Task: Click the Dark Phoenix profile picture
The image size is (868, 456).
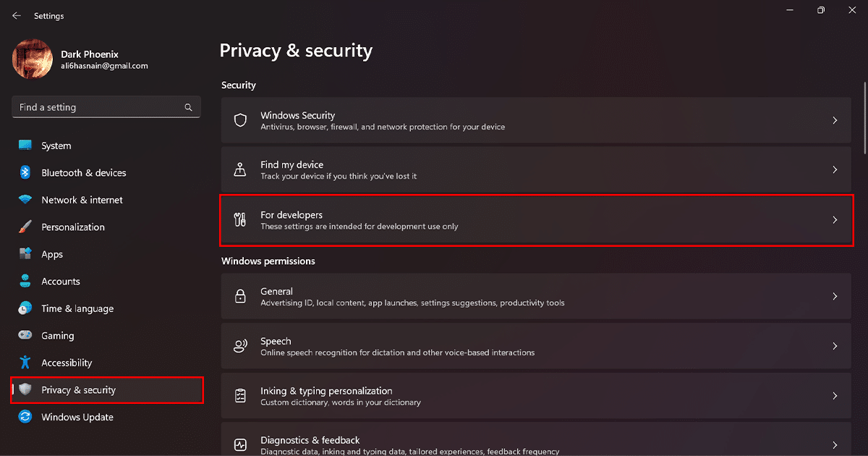Action: click(x=32, y=59)
